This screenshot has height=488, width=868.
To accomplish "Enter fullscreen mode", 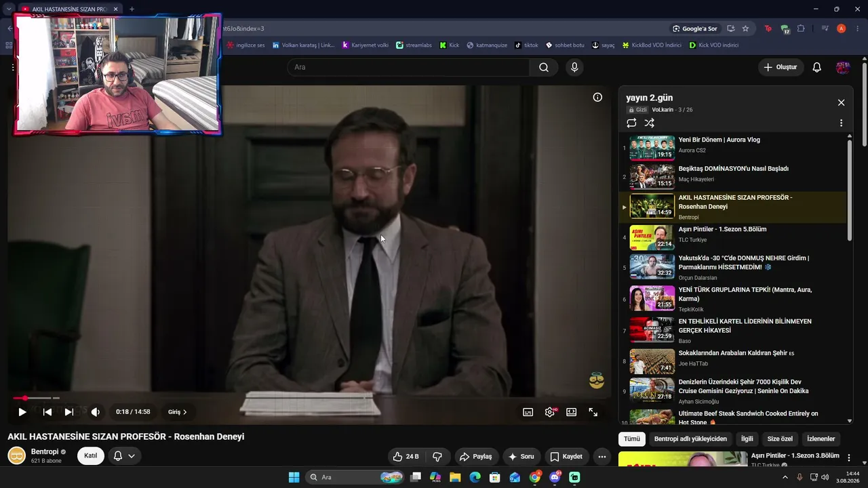I will pyautogui.click(x=593, y=411).
